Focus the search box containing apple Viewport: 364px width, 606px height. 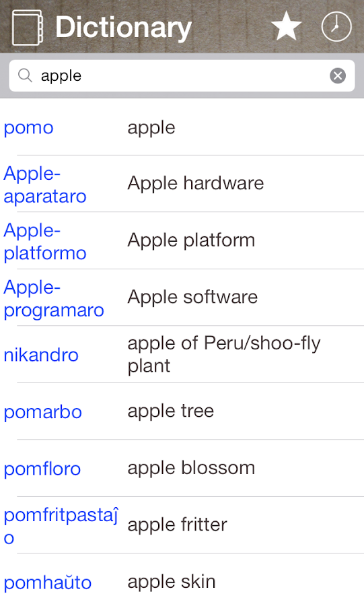pyautogui.click(x=182, y=75)
